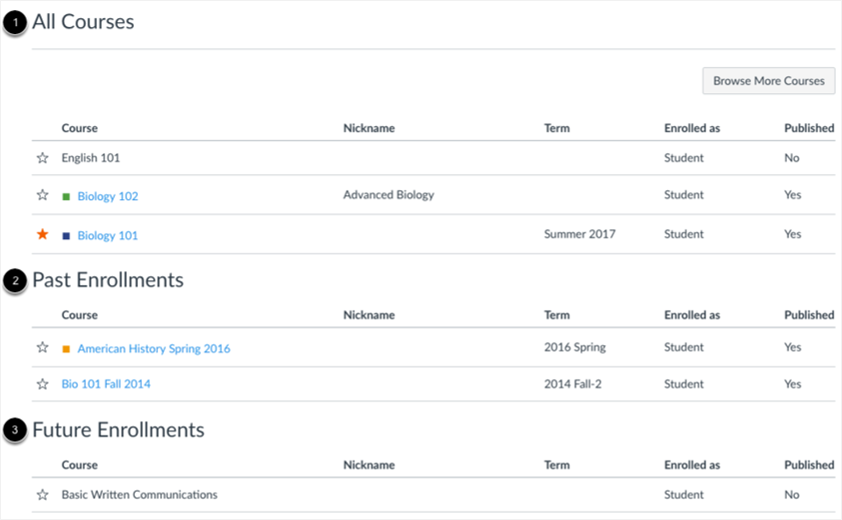Open American History Spring 2016 course
This screenshot has width=842, height=520.
(x=153, y=349)
